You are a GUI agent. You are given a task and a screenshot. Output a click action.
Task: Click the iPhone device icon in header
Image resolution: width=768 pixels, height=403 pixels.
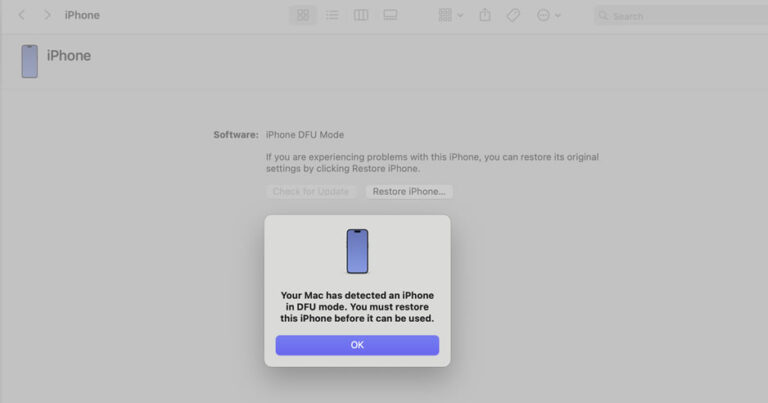(x=29, y=61)
